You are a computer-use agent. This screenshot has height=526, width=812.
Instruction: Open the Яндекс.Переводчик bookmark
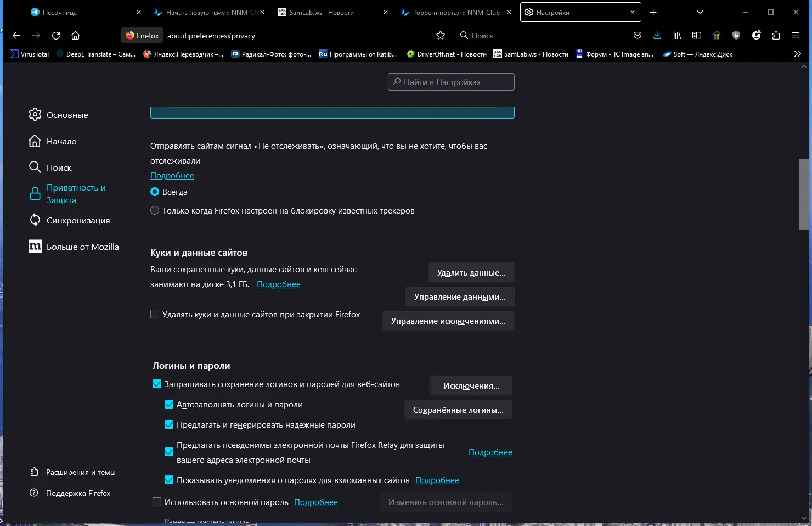(x=183, y=54)
